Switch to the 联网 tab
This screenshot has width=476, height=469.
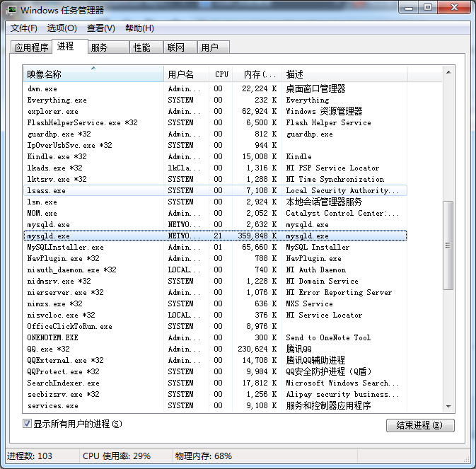(180, 47)
